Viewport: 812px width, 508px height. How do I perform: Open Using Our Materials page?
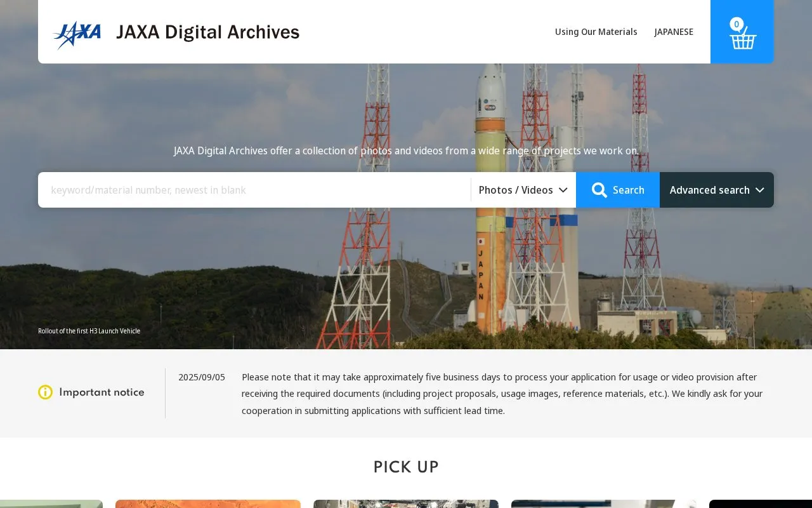pos(596,32)
